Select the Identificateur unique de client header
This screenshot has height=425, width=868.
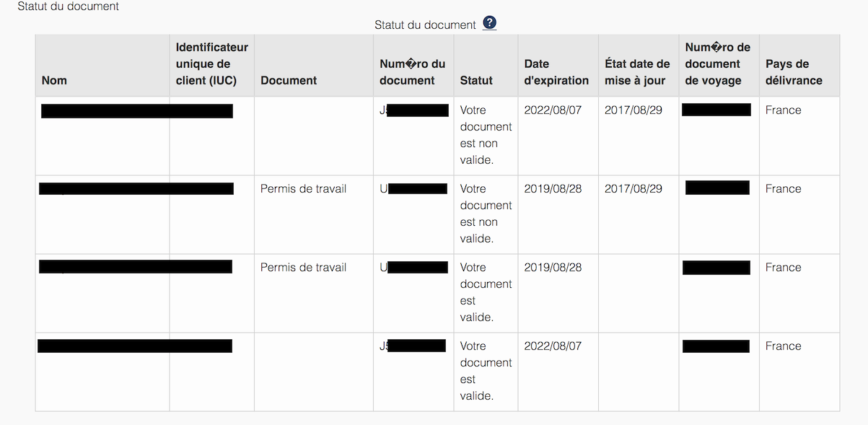click(x=211, y=63)
